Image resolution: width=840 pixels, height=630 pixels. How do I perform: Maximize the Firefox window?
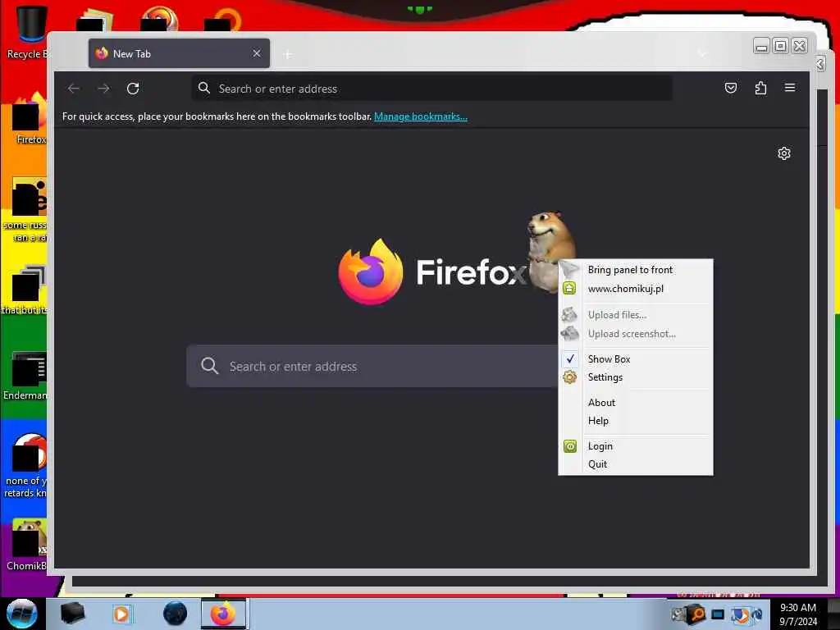pyautogui.click(x=781, y=47)
